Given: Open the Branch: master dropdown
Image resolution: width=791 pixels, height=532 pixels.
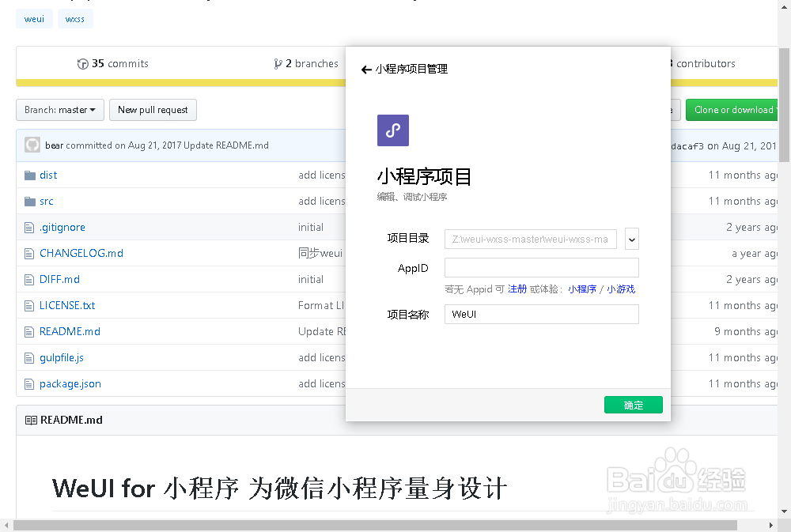Looking at the screenshot, I should (60, 110).
